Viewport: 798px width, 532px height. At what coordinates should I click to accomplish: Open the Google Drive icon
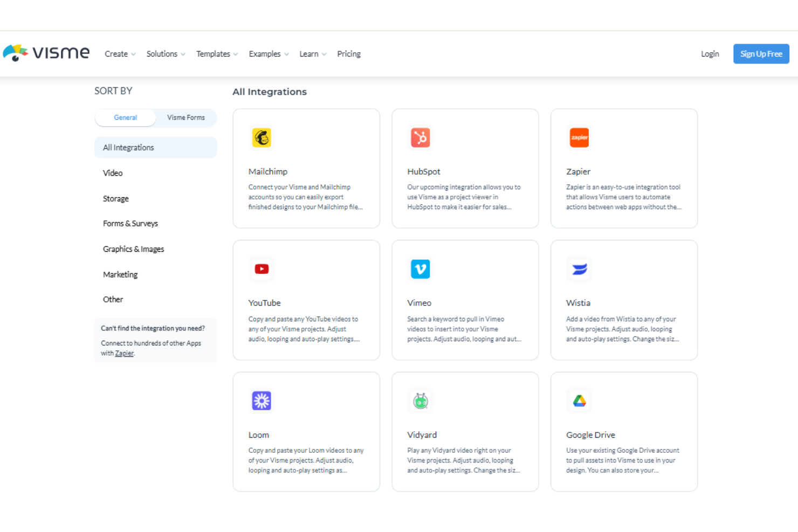tap(580, 400)
